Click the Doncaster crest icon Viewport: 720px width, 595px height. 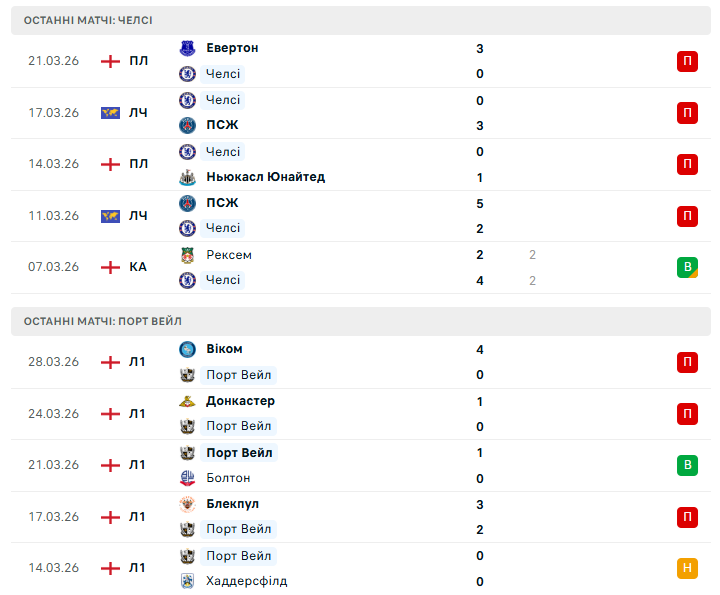point(187,401)
